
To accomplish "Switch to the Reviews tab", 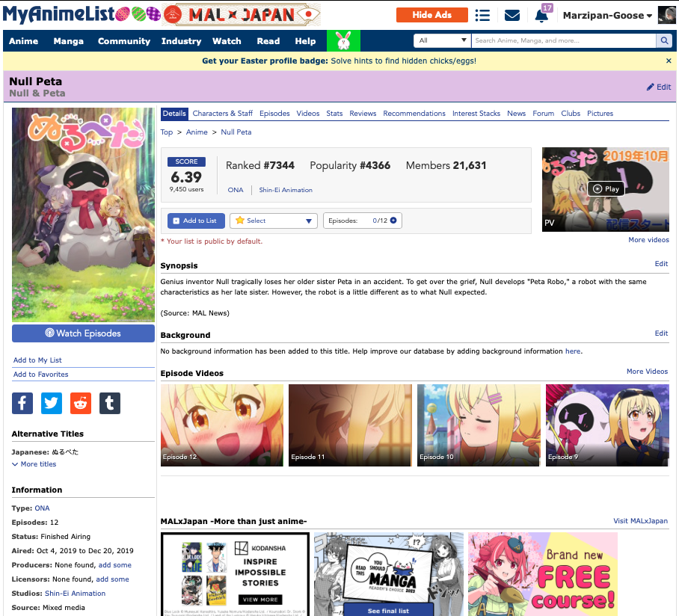I will click(x=363, y=114).
